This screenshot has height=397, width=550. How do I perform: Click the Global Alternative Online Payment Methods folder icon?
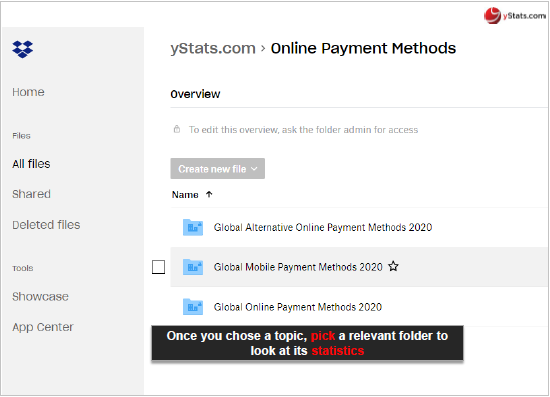coord(193,227)
